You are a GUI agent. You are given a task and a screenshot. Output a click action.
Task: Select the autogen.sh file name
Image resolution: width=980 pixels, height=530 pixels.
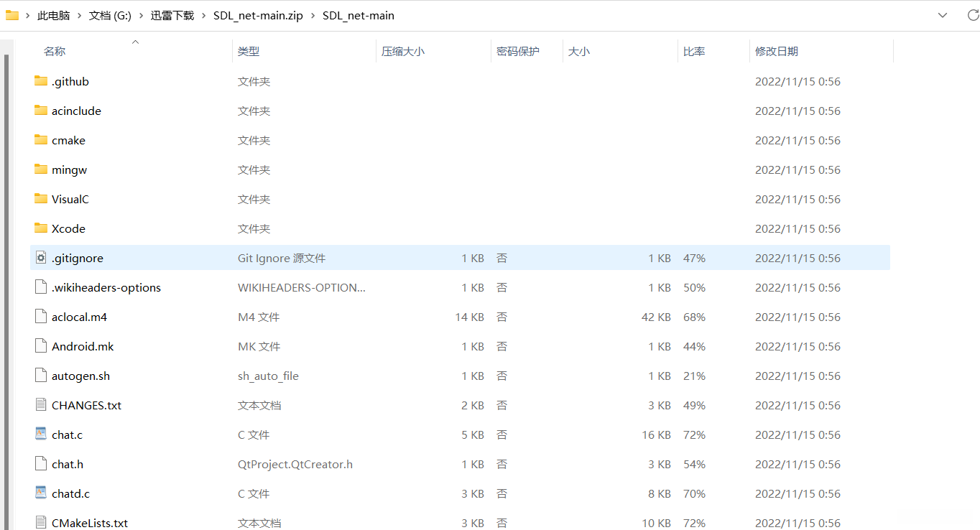pyautogui.click(x=80, y=376)
